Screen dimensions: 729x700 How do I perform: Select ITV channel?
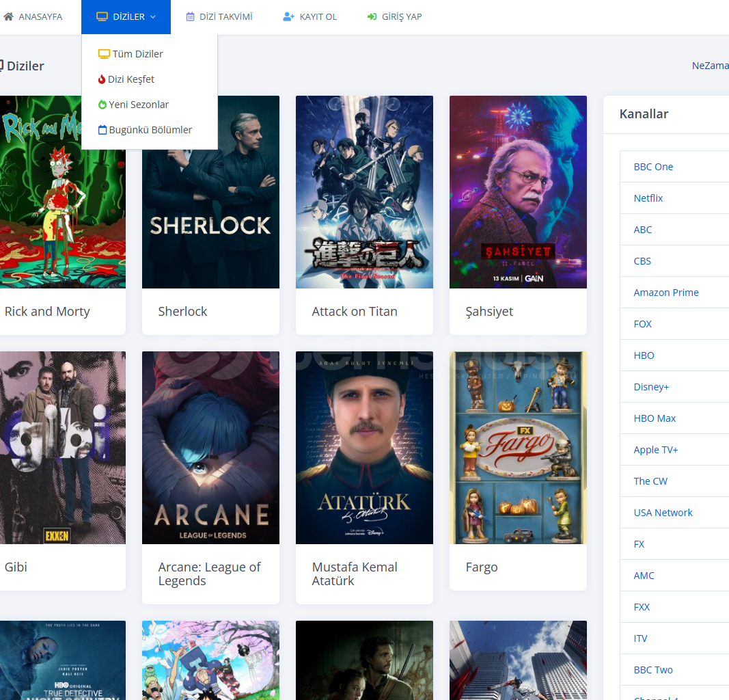640,638
